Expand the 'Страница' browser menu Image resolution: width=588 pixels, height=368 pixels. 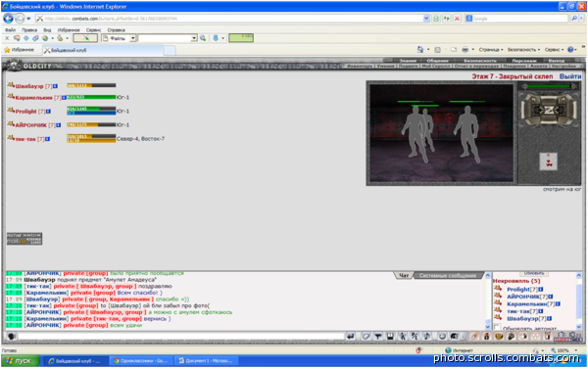pyautogui.click(x=491, y=49)
